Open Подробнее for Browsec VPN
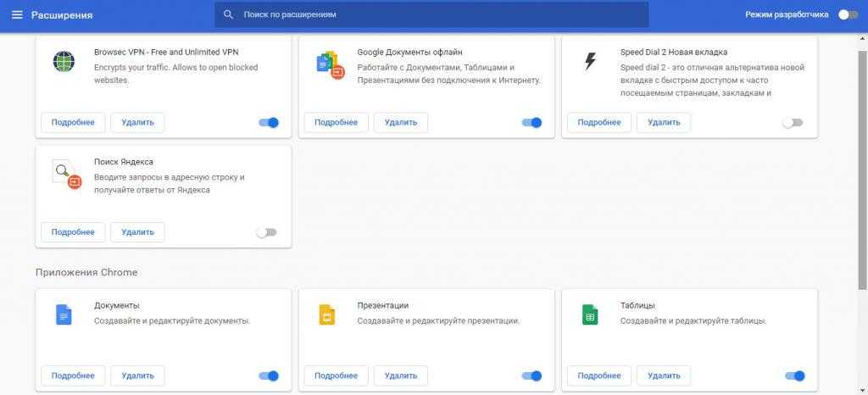 [x=73, y=122]
